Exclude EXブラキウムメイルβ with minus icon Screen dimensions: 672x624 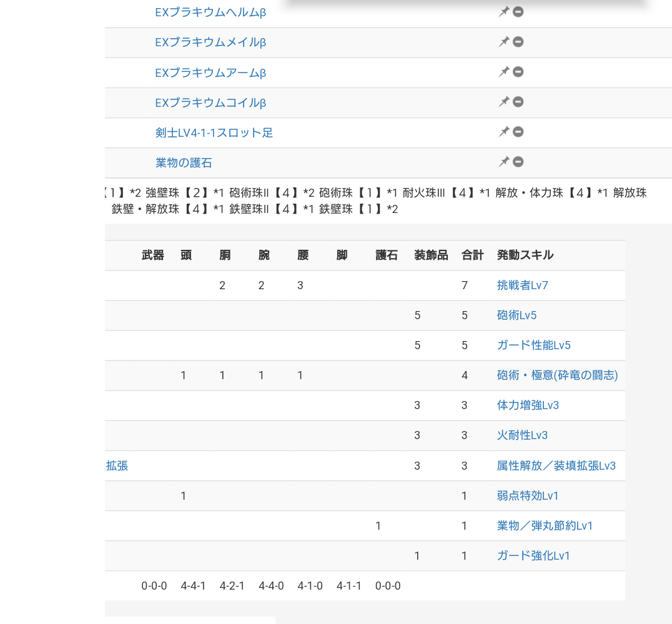click(x=518, y=42)
